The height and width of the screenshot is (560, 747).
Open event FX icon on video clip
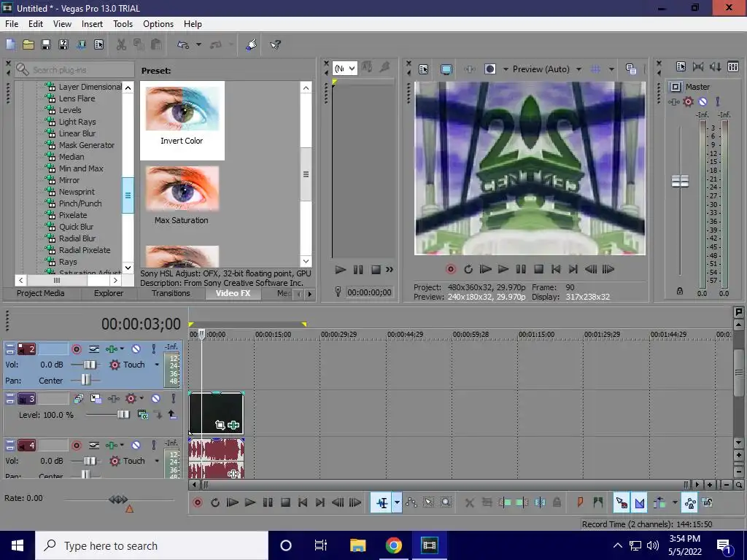233,425
